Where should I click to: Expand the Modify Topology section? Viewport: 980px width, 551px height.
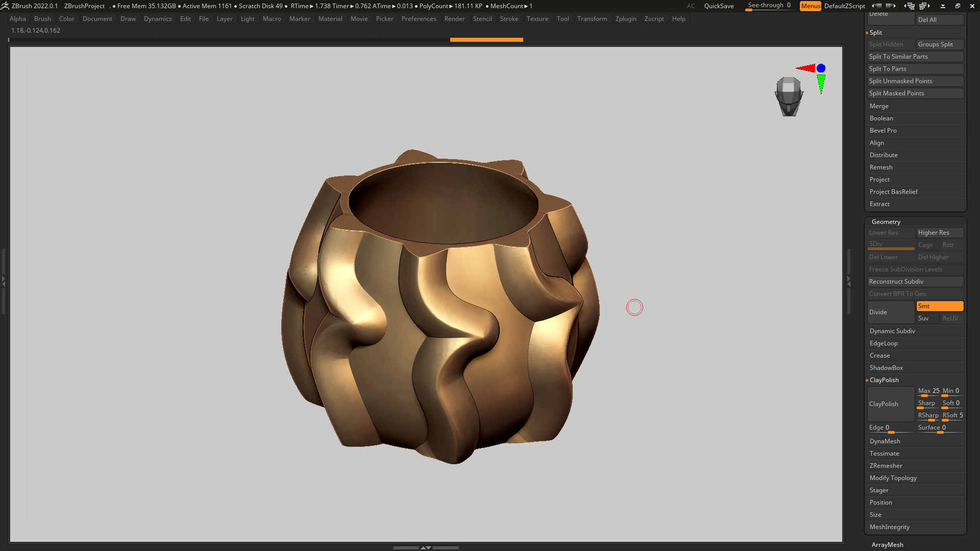pyautogui.click(x=893, y=478)
